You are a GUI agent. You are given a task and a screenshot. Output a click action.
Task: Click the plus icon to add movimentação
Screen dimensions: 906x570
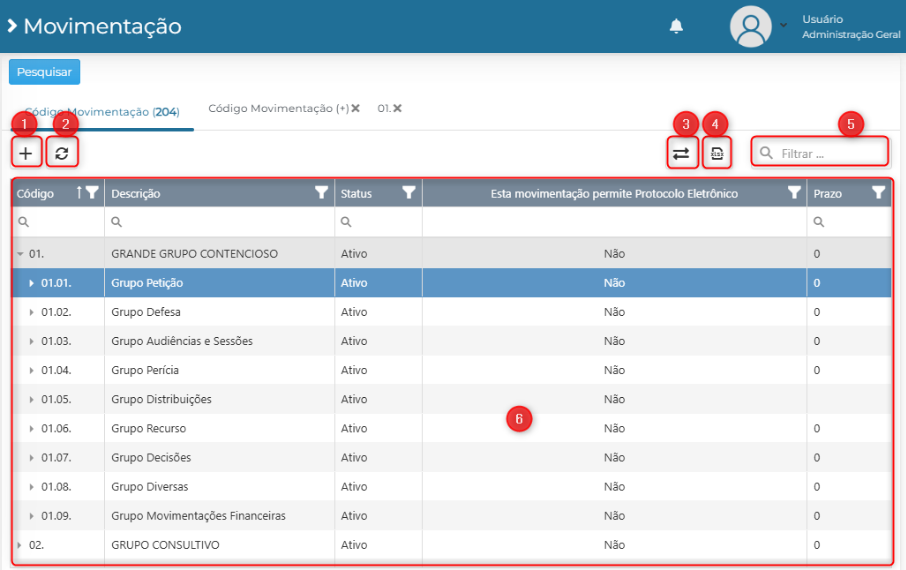click(25, 153)
